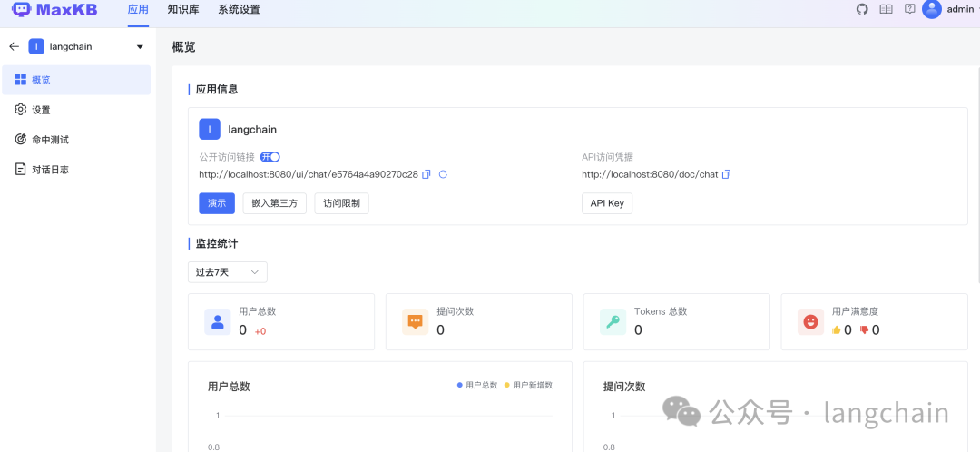Copy the public access link
The image size is (980, 452).
click(x=426, y=174)
